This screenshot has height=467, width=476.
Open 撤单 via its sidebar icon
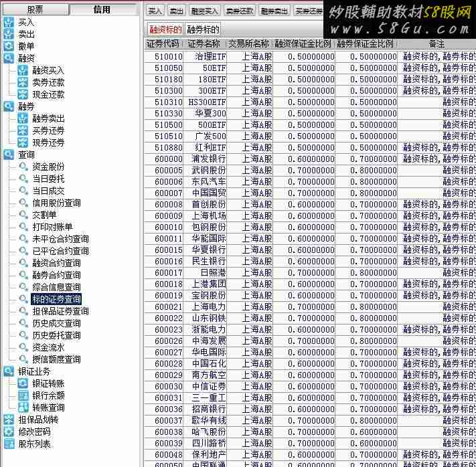9,46
